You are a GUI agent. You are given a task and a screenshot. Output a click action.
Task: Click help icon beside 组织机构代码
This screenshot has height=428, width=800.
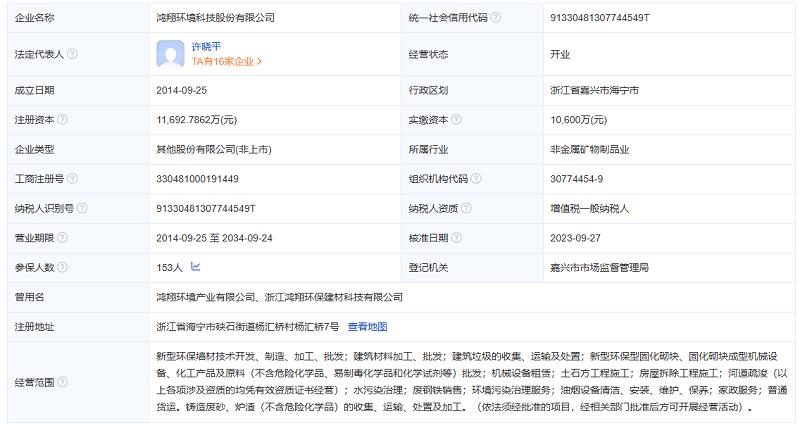click(x=476, y=179)
